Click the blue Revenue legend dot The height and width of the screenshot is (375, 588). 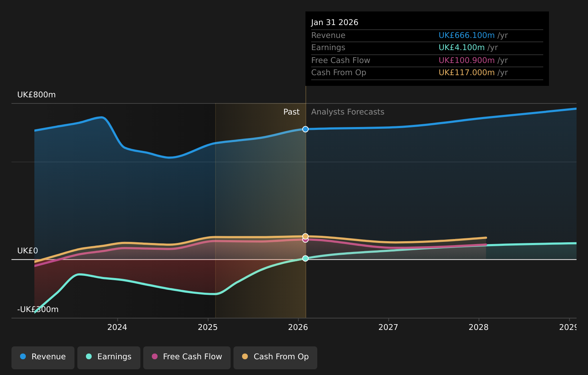(23, 356)
